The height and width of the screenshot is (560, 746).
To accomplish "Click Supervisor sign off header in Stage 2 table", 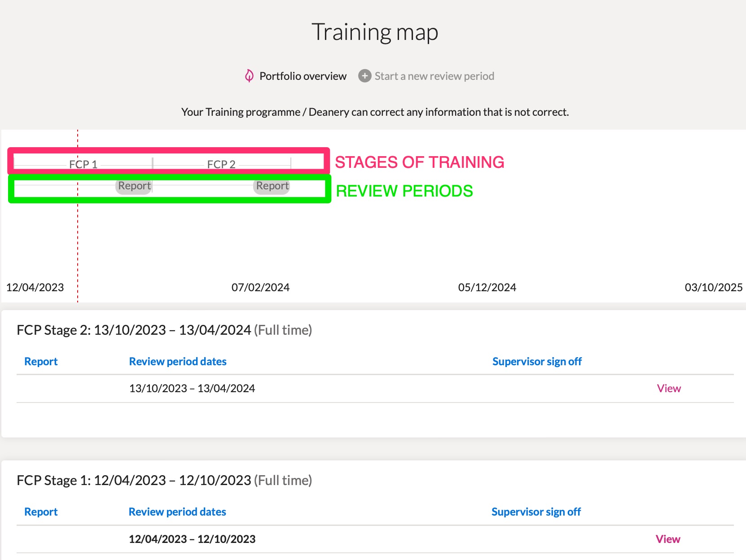I will pos(537,361).
